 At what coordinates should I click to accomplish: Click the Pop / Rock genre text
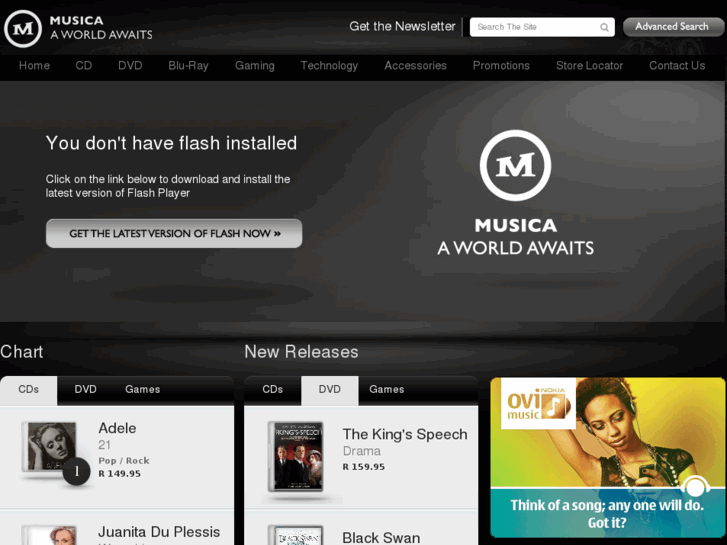(124, 461)
